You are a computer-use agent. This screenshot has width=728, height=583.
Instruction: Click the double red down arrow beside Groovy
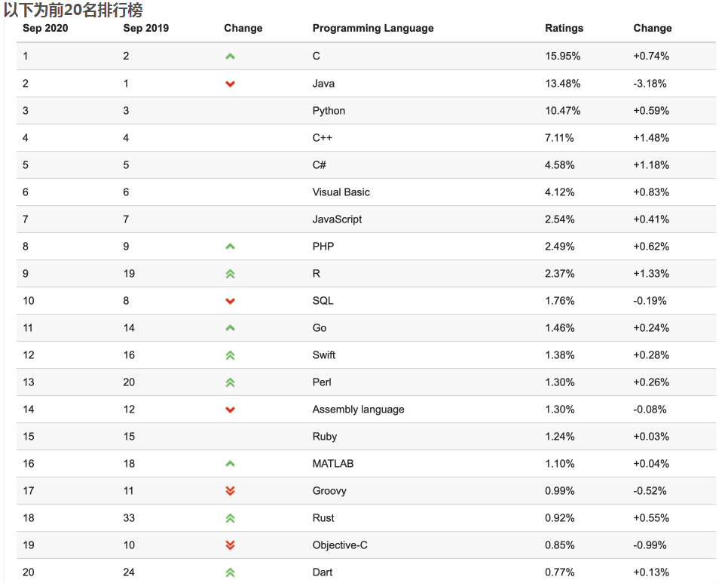[x=230, y=491]
